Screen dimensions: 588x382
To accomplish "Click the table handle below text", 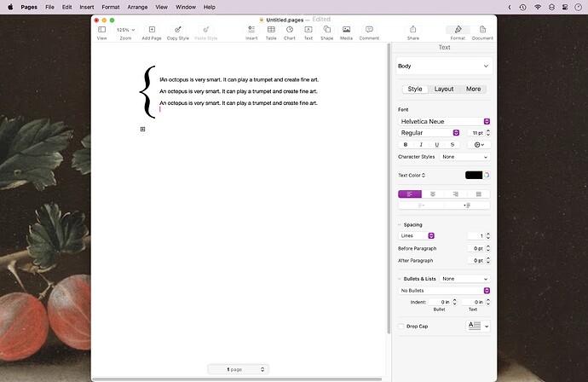I will 142,129.
